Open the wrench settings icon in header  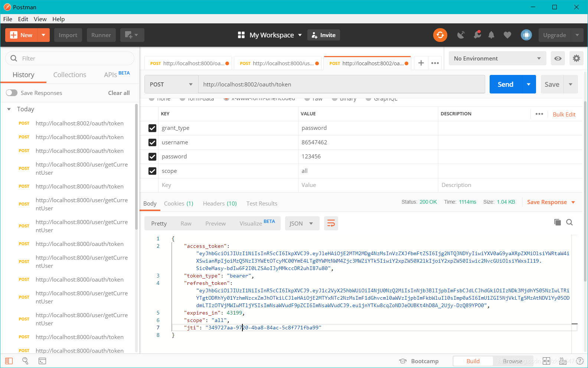[477, 35]
